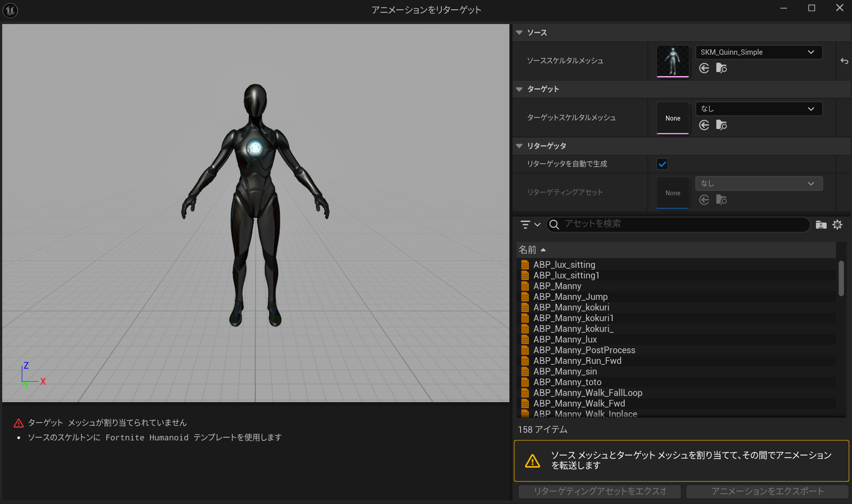The width and height of the screenshot is (852, 504).
Task: Click the XYZ axis gizmo in viewport
Action: point(33,375)
